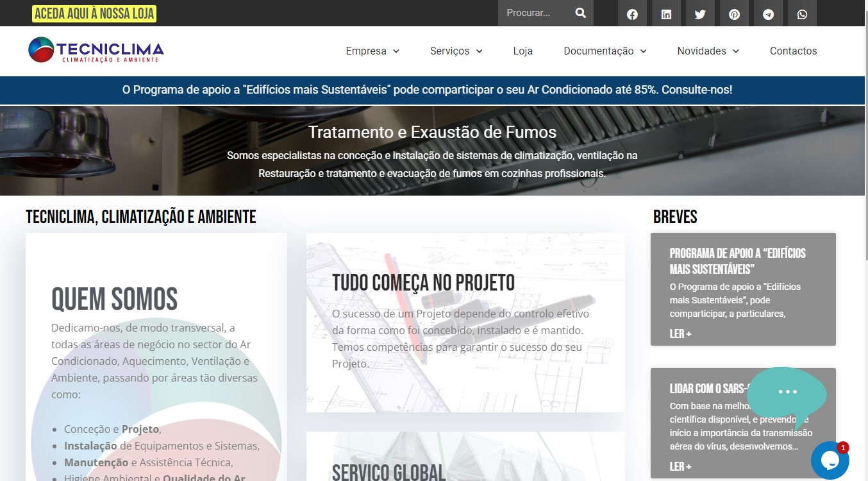Expand the Documentação dropdown menu
The image size is (868, 481).
coord(605,51)
